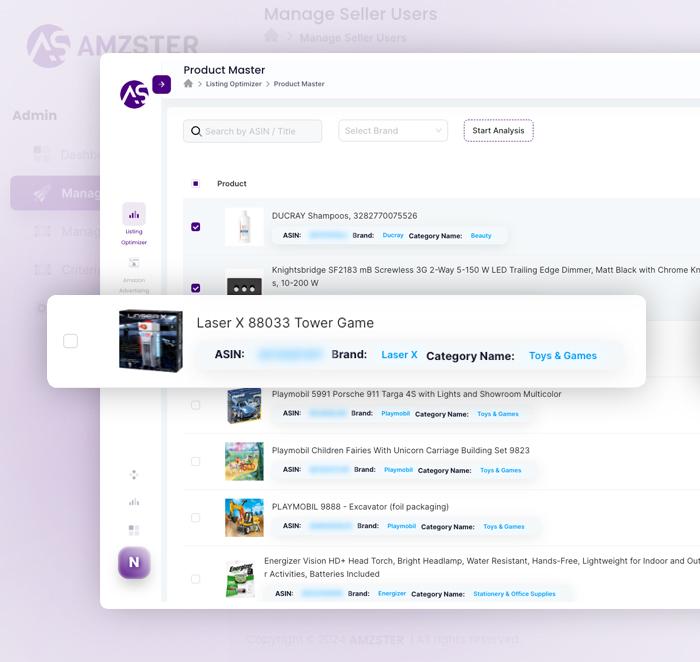
Task: Click the title 'Laser X 88033 Tower Game'
Action: click(285, 323)
